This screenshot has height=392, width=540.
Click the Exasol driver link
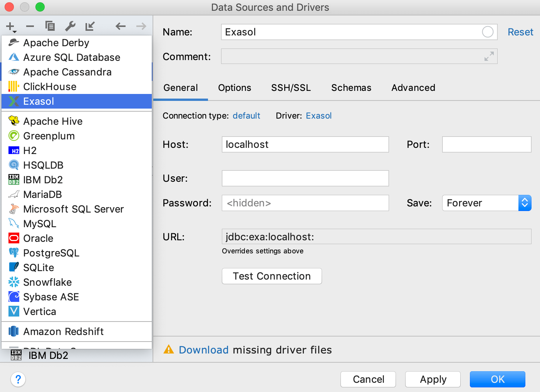coord(319,116)
